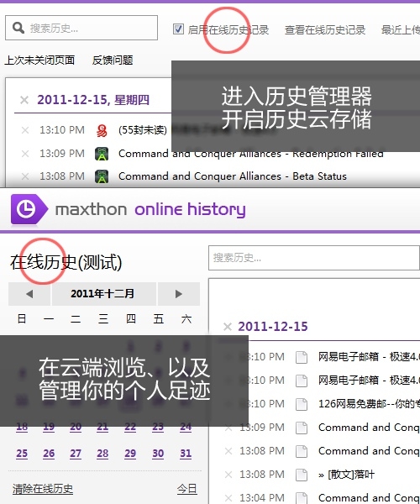Delete the online 2011-12-15 day group
The width and height of the screenshot is (420, 504).
(x=228, y=327)
